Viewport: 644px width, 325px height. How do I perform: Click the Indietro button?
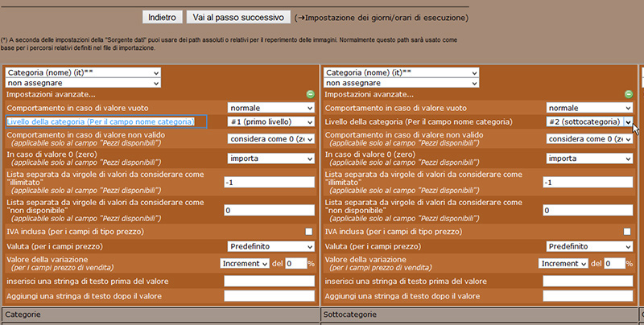tap(163, 17)
